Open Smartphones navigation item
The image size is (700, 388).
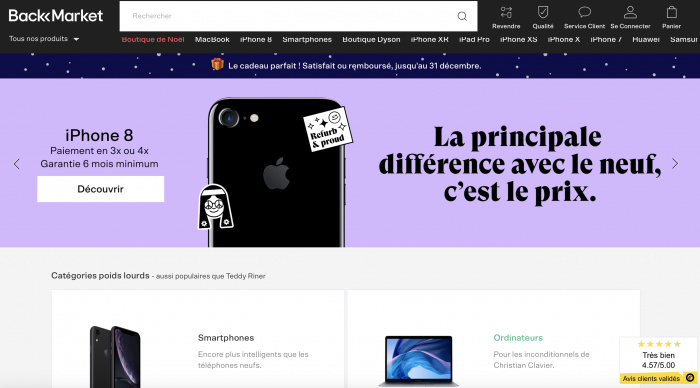point(307,39)
